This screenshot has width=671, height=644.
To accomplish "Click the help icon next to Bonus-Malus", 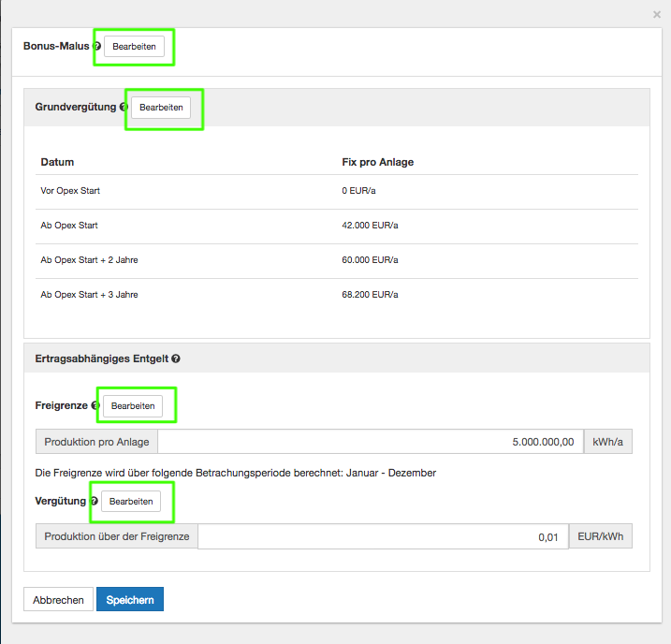I will point(97,46).
